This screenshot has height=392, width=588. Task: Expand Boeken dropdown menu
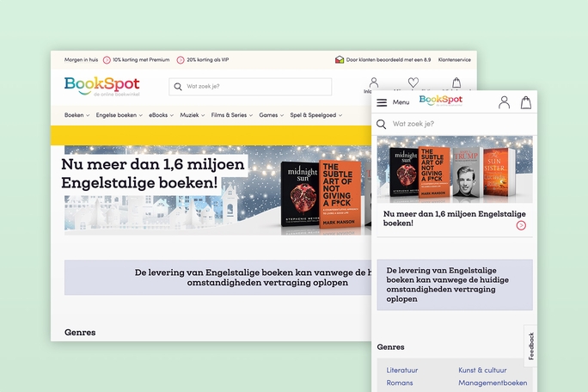click(x=77, y=115)
